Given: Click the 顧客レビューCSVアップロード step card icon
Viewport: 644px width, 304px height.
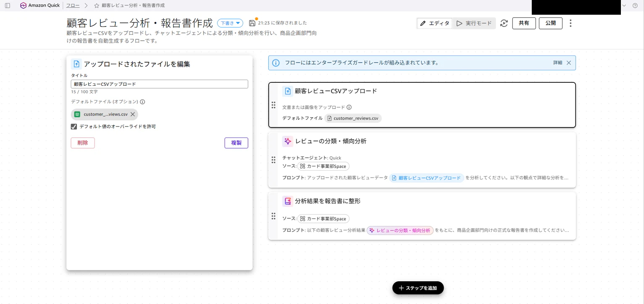Looking at the screenshot, I should (288, 91).
